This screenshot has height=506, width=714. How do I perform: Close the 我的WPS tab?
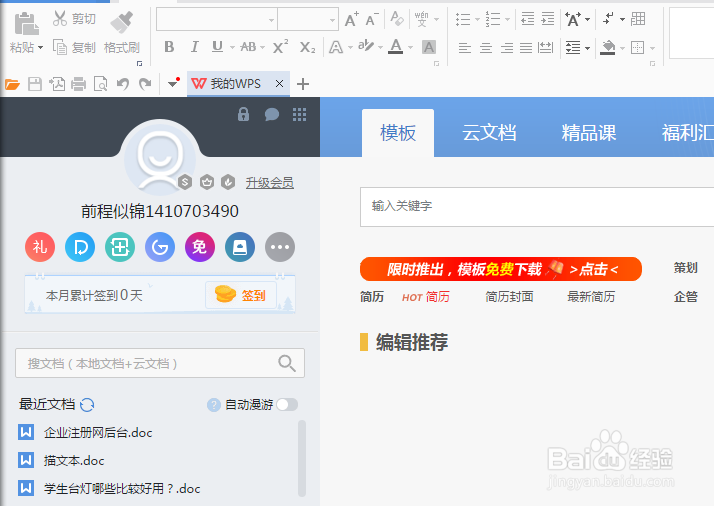pyautogui.click(x=280, y=84)
